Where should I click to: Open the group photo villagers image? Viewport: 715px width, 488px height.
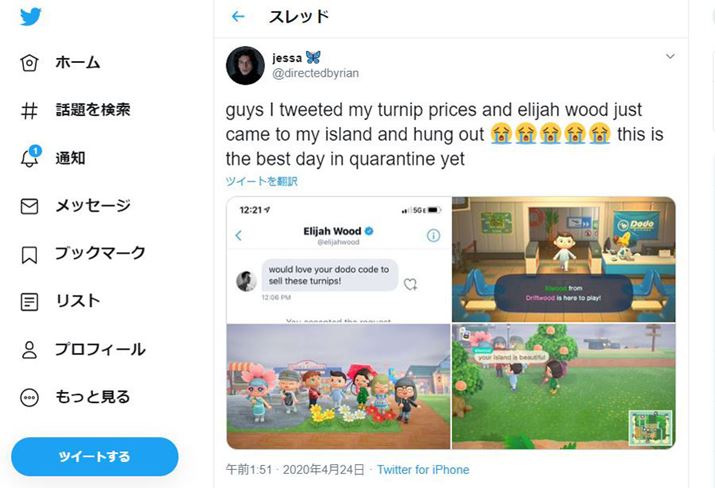pyautogui.click(x=339, y=387)
